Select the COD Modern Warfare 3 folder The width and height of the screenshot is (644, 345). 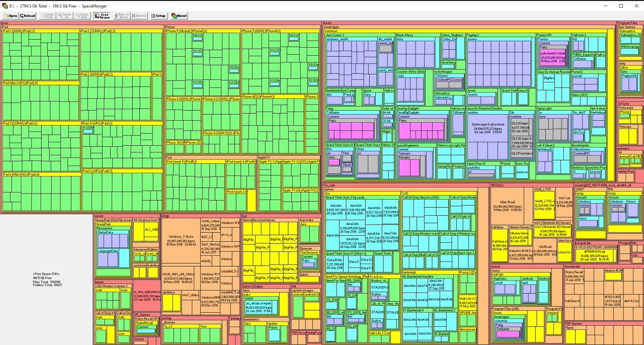tap(113, 286)
